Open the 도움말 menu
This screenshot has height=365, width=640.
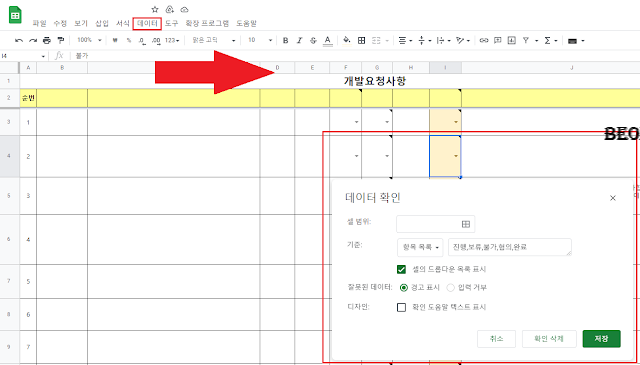pos(246,24)
